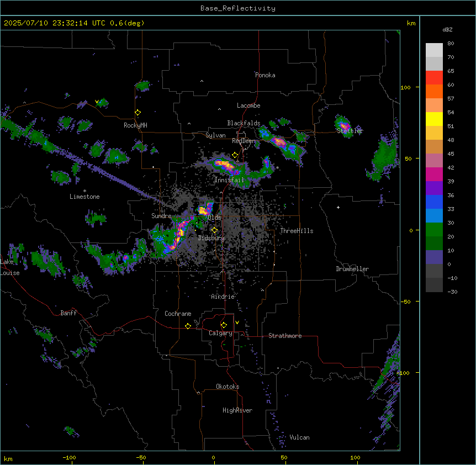Click the yellow diamond marker north of Innisfail
476x465 pixels.
click(x=235, y=155)
